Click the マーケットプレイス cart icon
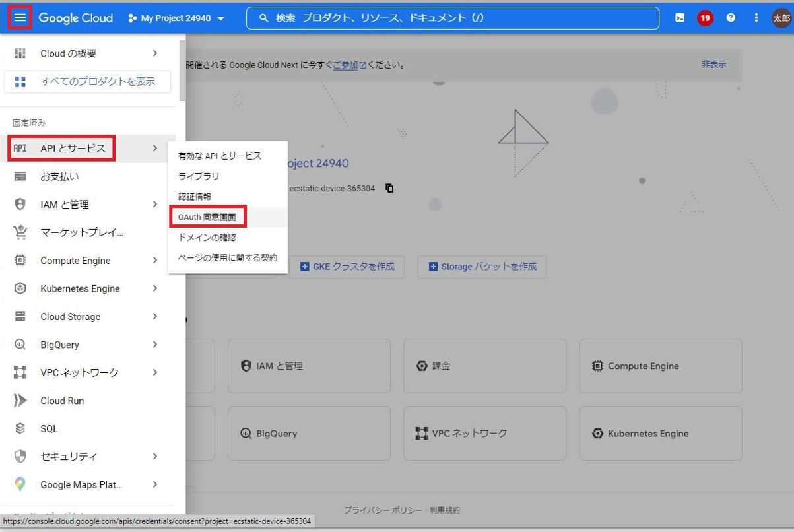The height and width of the screenshot is (532, 794). (x=20, y=232)
